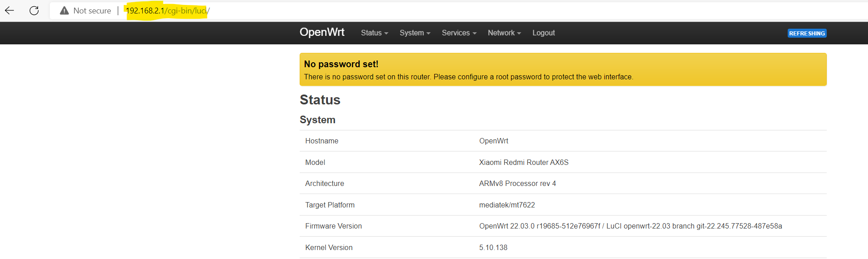This screenshot has width=868, height=259.
Task: Click the root password warning message text
Action: (x=469, y=77)
